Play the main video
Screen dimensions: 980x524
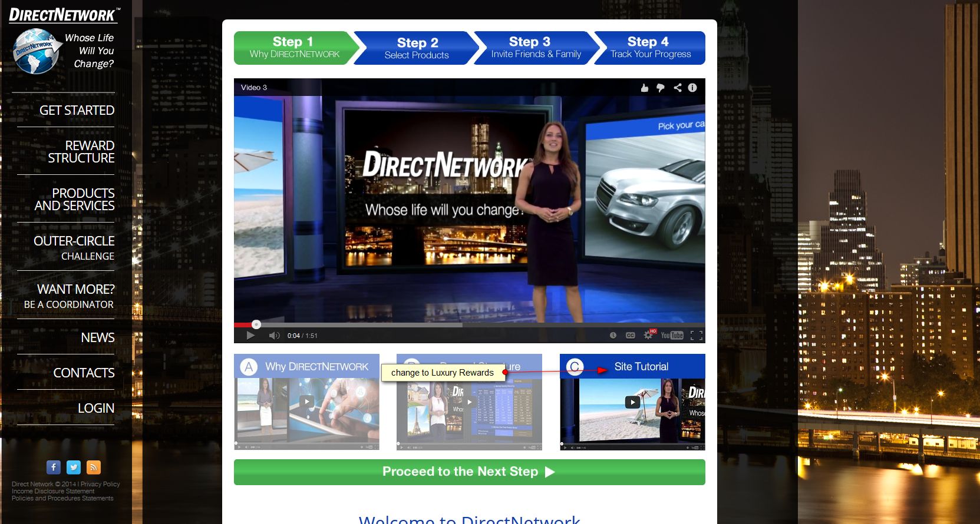pos(250,336)
